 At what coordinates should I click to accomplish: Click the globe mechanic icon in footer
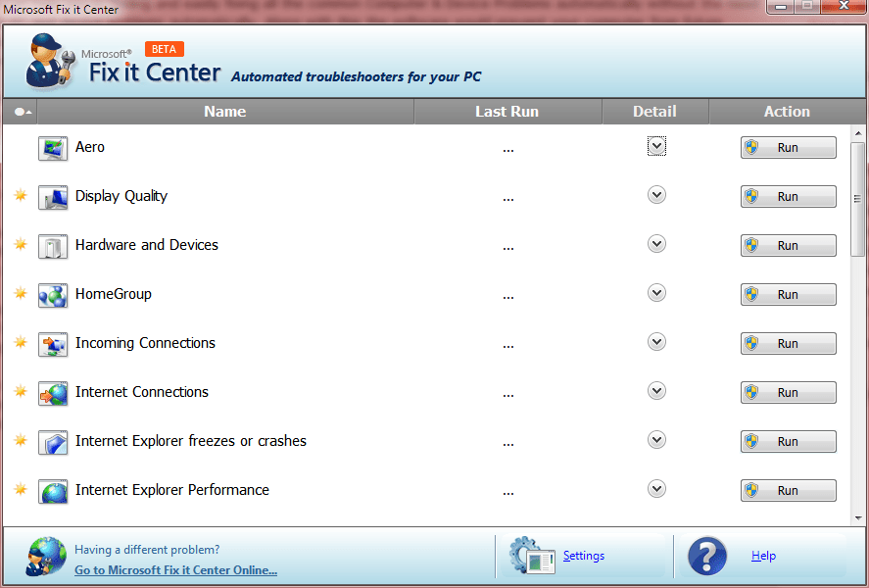click(45, 556)
